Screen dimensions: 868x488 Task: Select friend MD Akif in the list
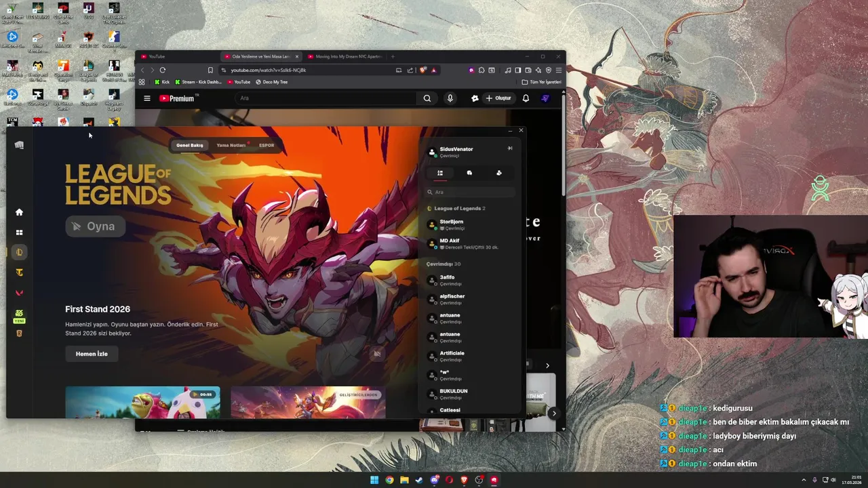coord(471,244)
